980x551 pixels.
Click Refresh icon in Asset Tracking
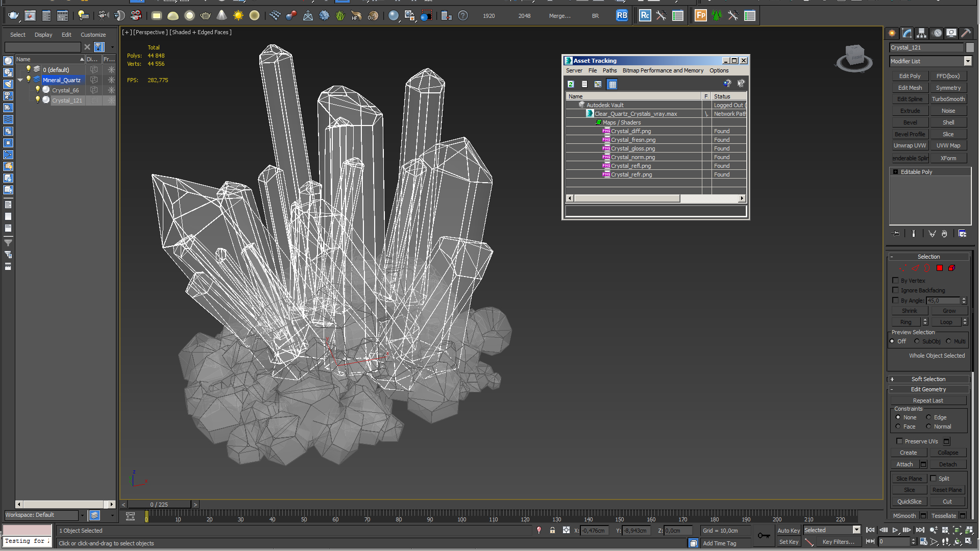(x=571, y=84)
